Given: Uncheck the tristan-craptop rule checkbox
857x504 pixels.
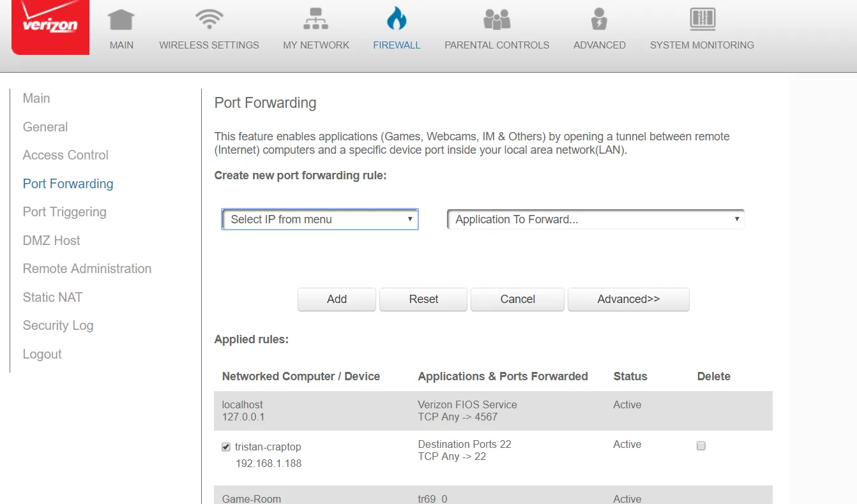Looking at the screenshot, I should pyautogui.click(x=225, y=447).
